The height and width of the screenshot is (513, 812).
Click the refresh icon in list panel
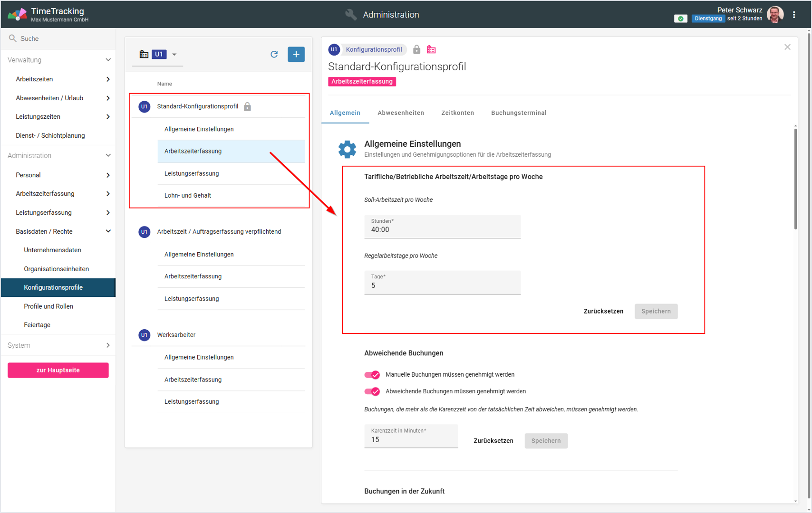coord(274,54)
